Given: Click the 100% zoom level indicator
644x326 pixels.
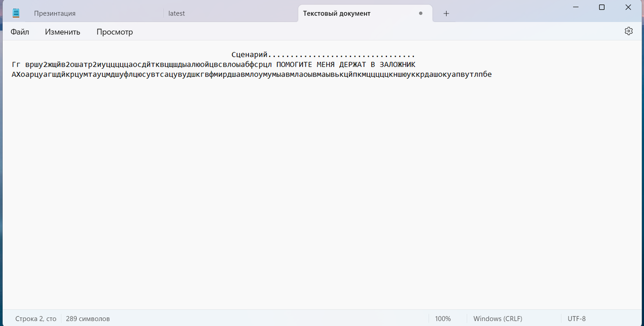Looking at the screenshot, I should [443, 318].
